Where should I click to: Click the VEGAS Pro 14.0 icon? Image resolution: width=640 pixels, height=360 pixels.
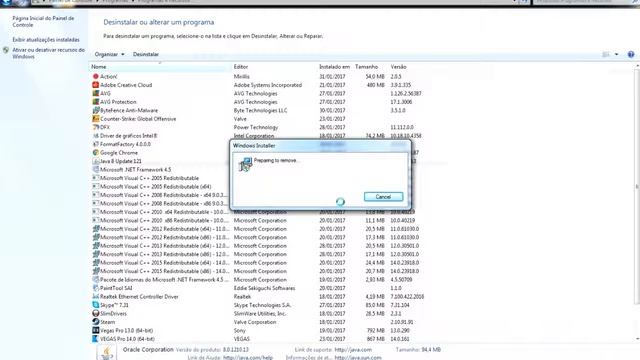(96, 339)
